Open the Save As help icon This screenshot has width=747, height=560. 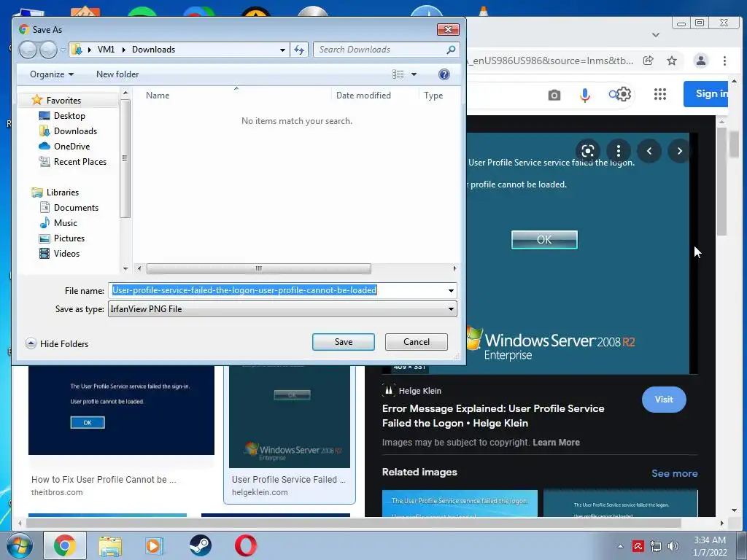pyautogui.click(x=444, y=74)
